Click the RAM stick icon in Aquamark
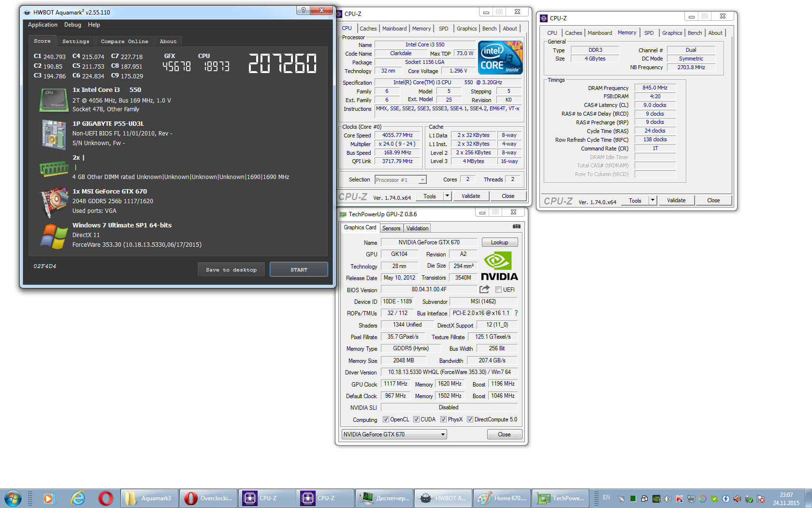The image size is (812, 508). tap(54, 169)
